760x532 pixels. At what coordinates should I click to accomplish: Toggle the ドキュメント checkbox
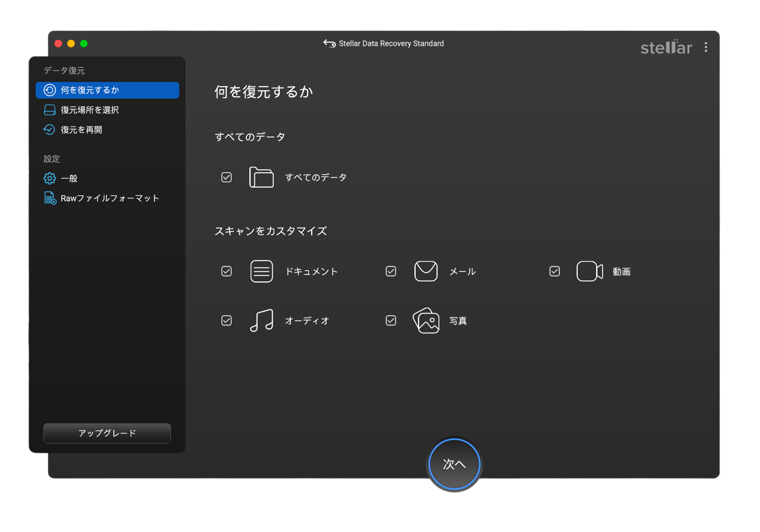(226, 271)
